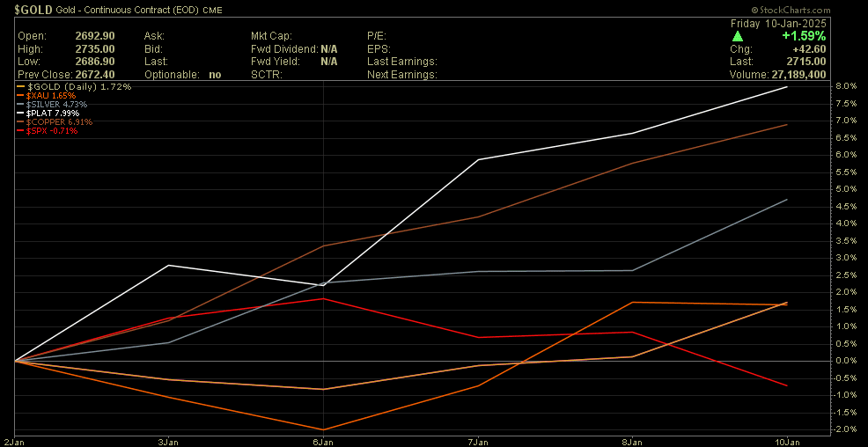Viewport: 868px width, 447px height.
Task: Click the 8.0% y-axis label
Action: [846, 86]
